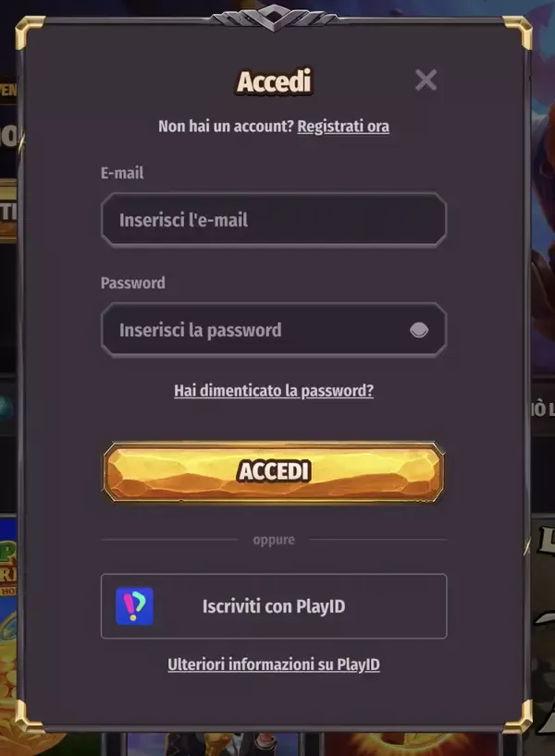Open Ulteriori informazioni su PlayID link
555x756 pixels.
coord(274,665)
